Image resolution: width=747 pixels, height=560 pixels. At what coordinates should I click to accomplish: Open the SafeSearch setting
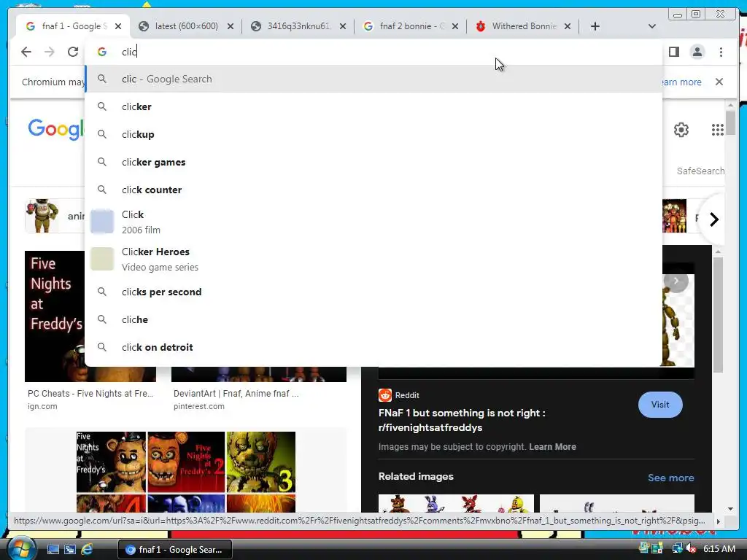[700, 171]
